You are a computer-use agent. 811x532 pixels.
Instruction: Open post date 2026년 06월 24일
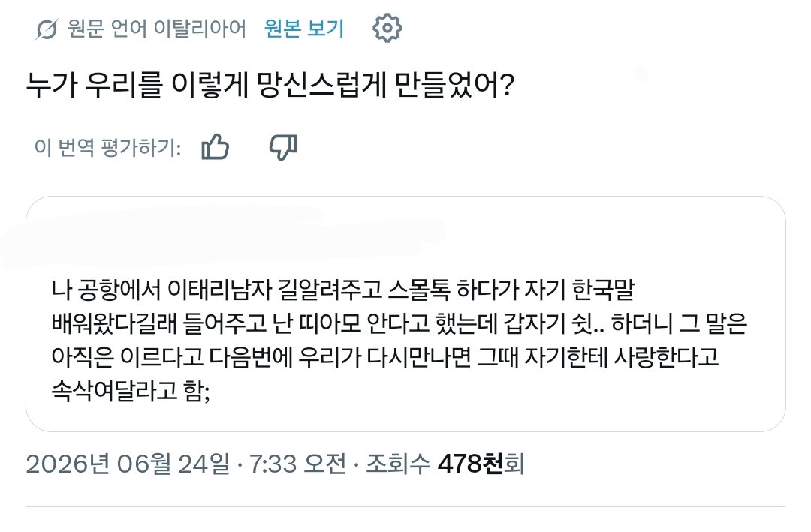[x=128, y=463]
